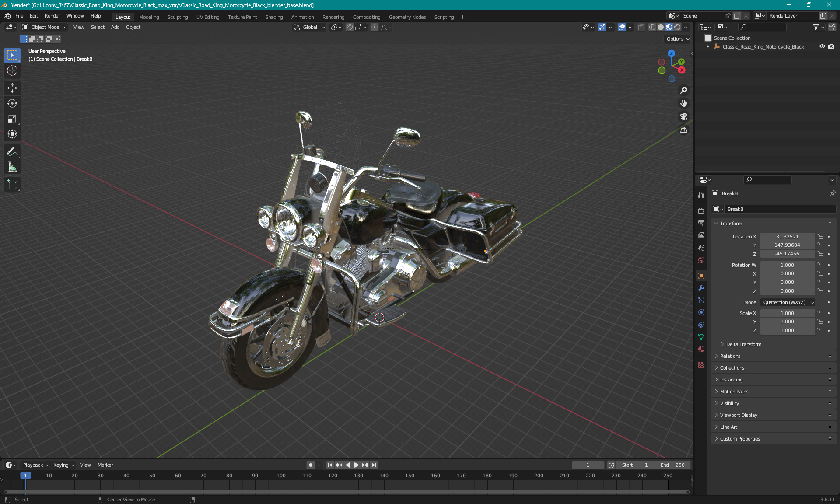Select the Measure tool
This screenshot has width=840, height=504.
pos(12,167)
